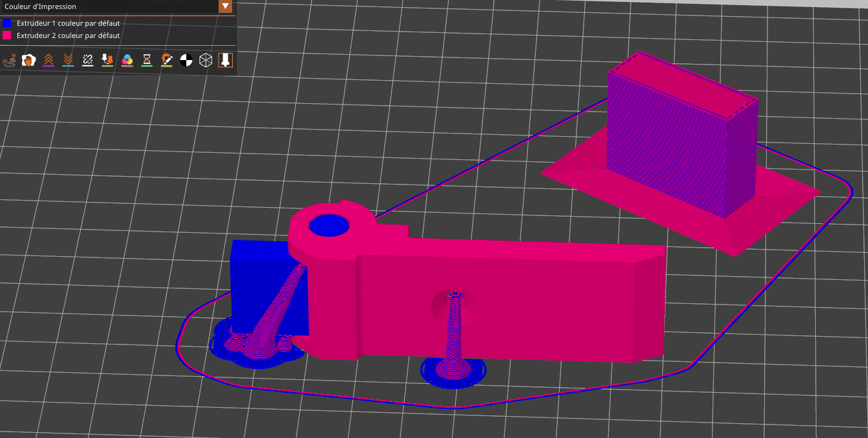
Task: Select 'Extrudeur 2 couleur par défaut' legend text
Action: point(68,35)
